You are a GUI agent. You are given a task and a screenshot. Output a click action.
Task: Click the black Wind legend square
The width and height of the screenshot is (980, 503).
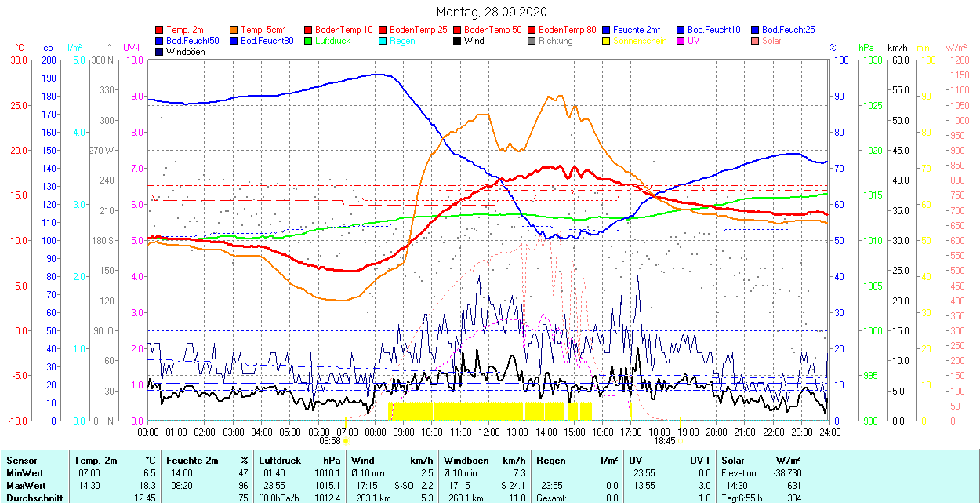point(458,41)
